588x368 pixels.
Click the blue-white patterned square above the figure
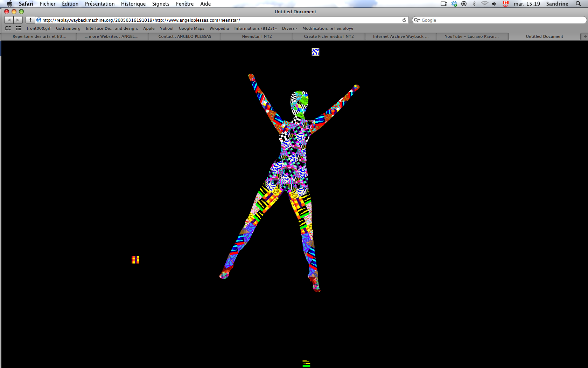click(x=315, y=52)
